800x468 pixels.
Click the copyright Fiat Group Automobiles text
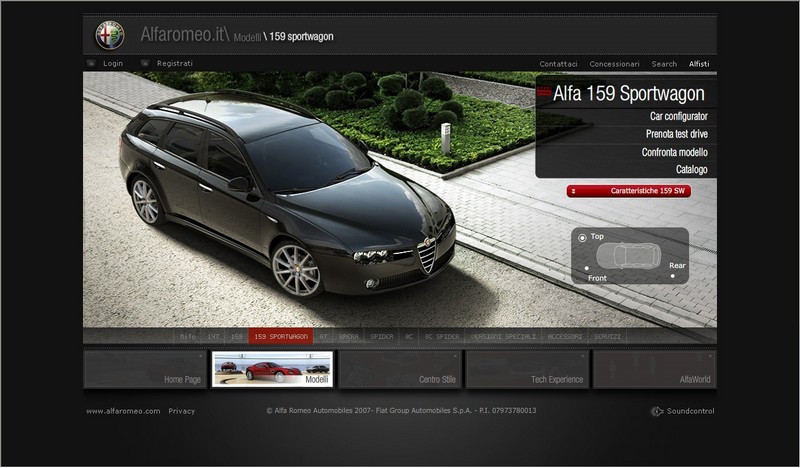pos(401,411)
